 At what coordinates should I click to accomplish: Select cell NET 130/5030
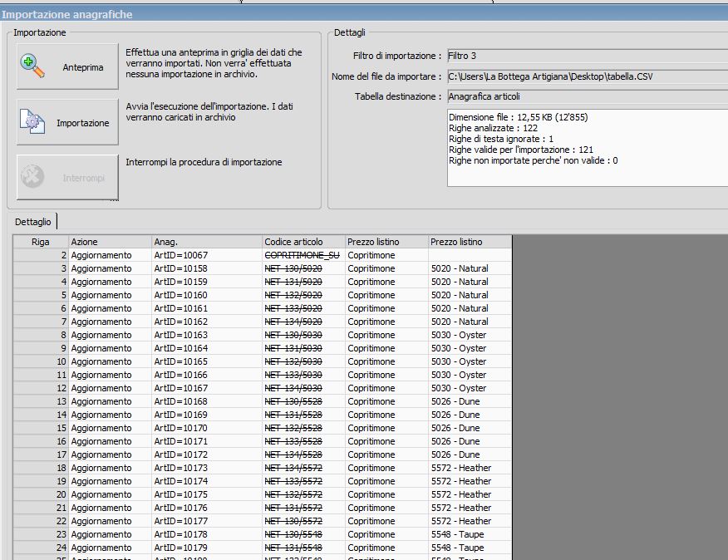pyautogui.click(x=303, y=336)
